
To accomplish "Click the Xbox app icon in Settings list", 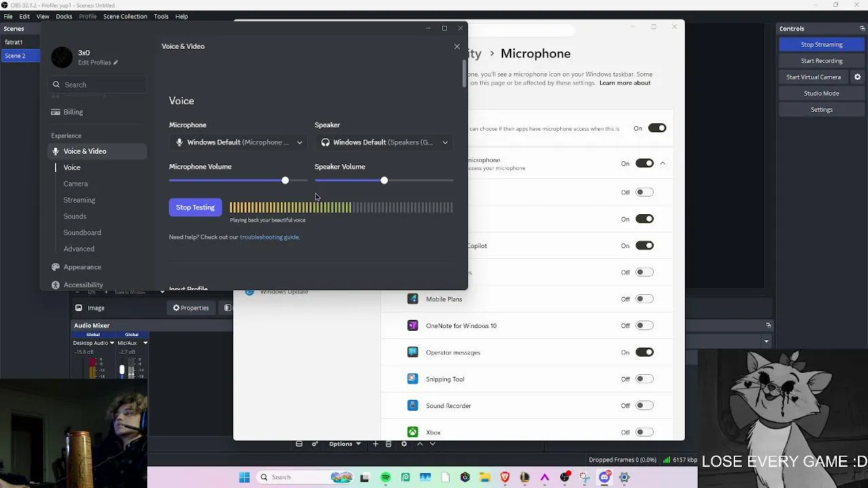I will tap(412, 432).
